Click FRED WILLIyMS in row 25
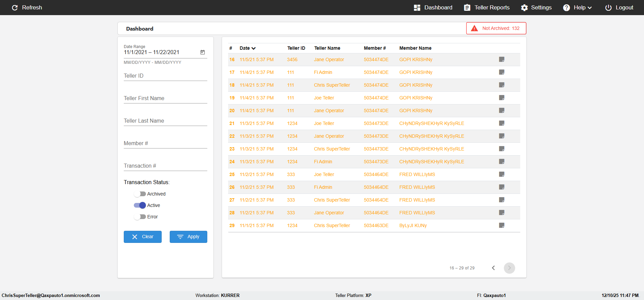This screenshot has width=644, height=300. click(x=417, y=174)
